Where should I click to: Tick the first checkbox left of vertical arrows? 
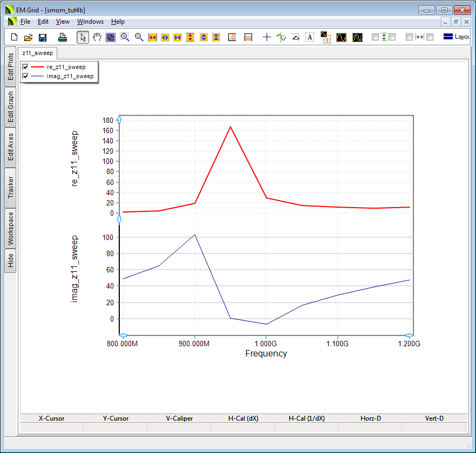point(375,37)
